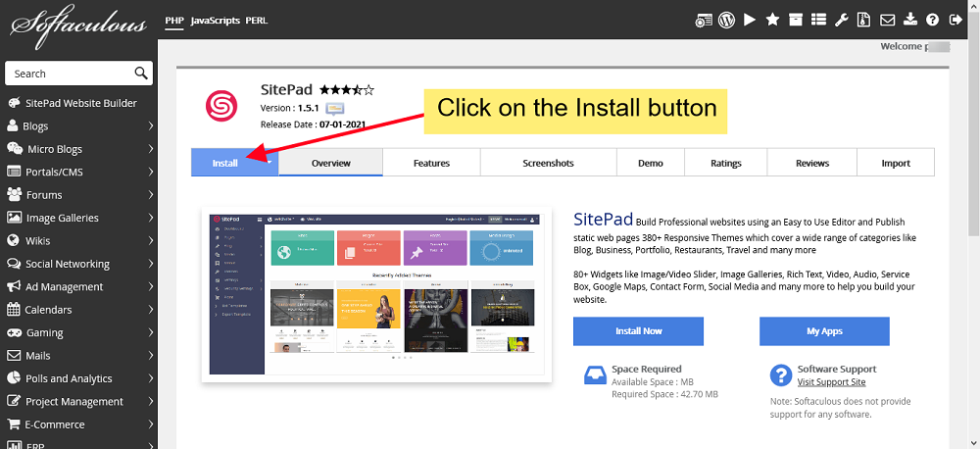This screenshot has height=449, width=980.
Task: Expand the Social Networking category arrow
Action: [151, 264]
